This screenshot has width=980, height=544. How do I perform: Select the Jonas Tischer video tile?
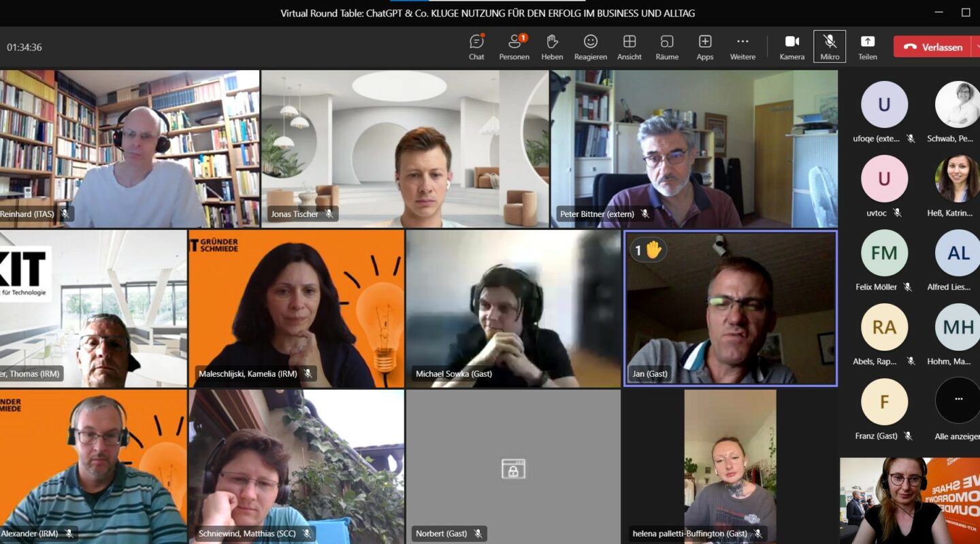click(x=405, y=149)
